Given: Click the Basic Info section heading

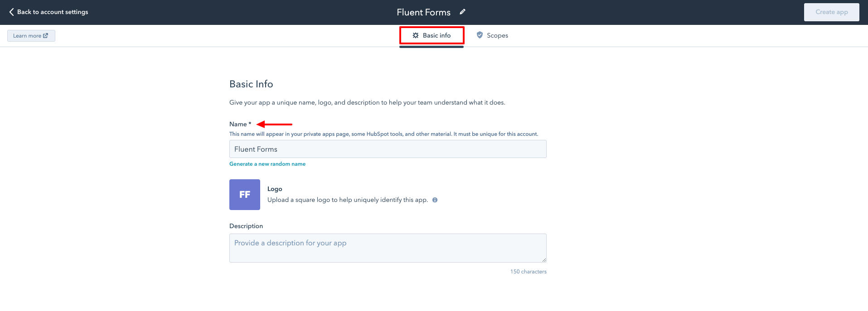Looking at the screenshot, I should (251, 84).
